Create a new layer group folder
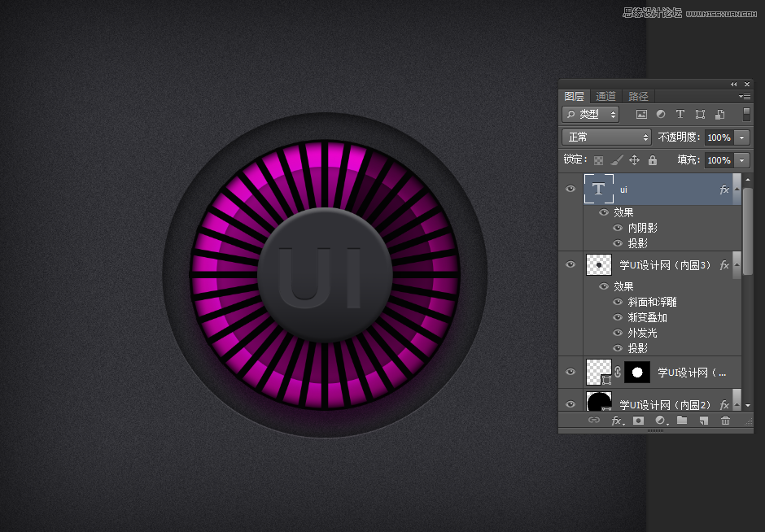 [682, 421]
